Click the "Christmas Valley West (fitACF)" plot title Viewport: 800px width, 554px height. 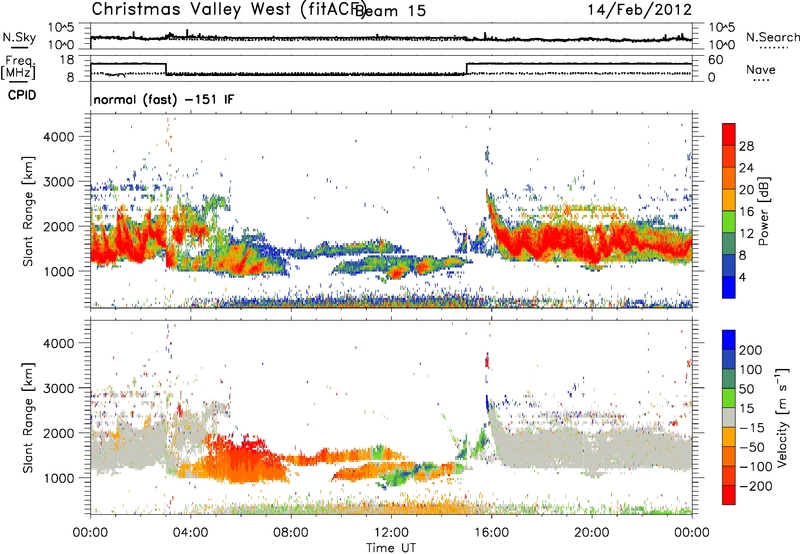pyautogui.click(x=228, y=10)
